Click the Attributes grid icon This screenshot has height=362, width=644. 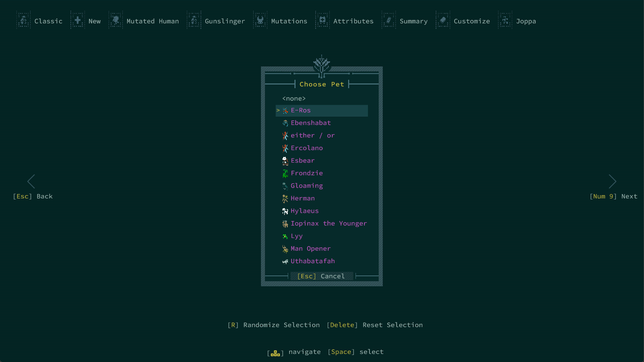click(x=322, y=20)
